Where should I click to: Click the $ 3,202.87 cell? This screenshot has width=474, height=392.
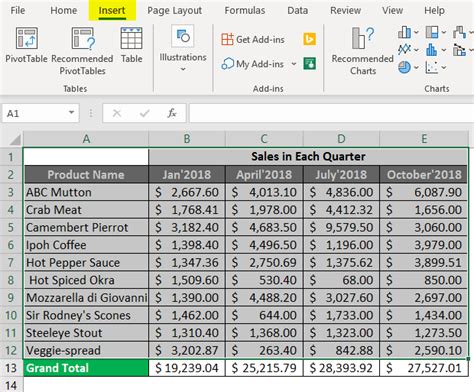(187, 350)
